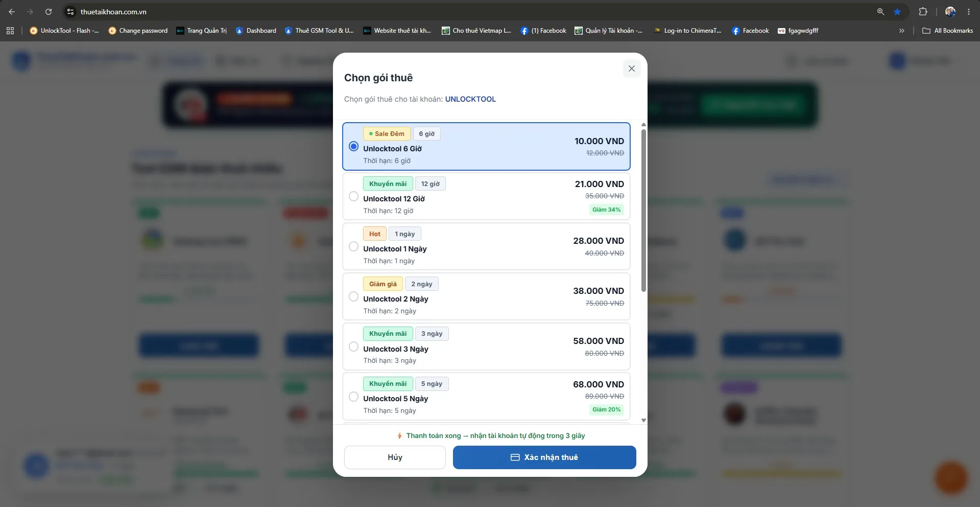
Task: Open the Chrome profile avatar
Action: [950, 12]
